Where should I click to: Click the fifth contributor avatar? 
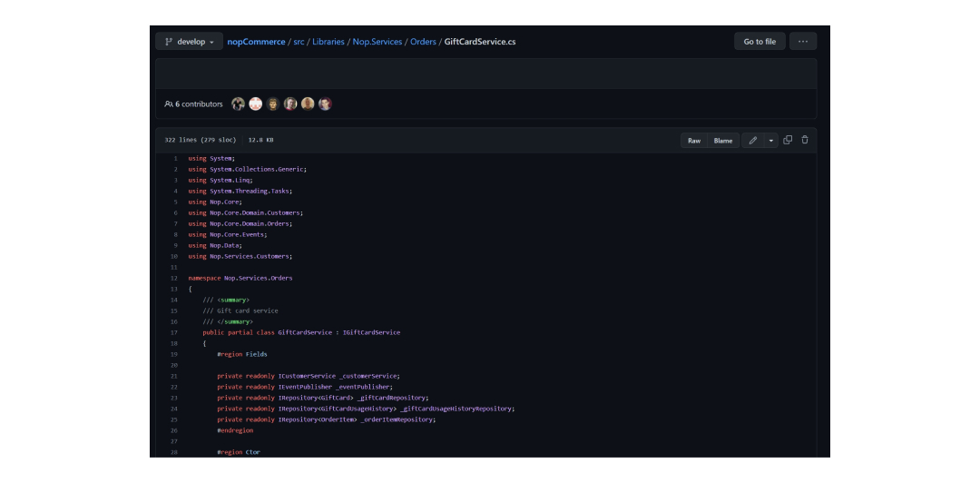(308, 103)
